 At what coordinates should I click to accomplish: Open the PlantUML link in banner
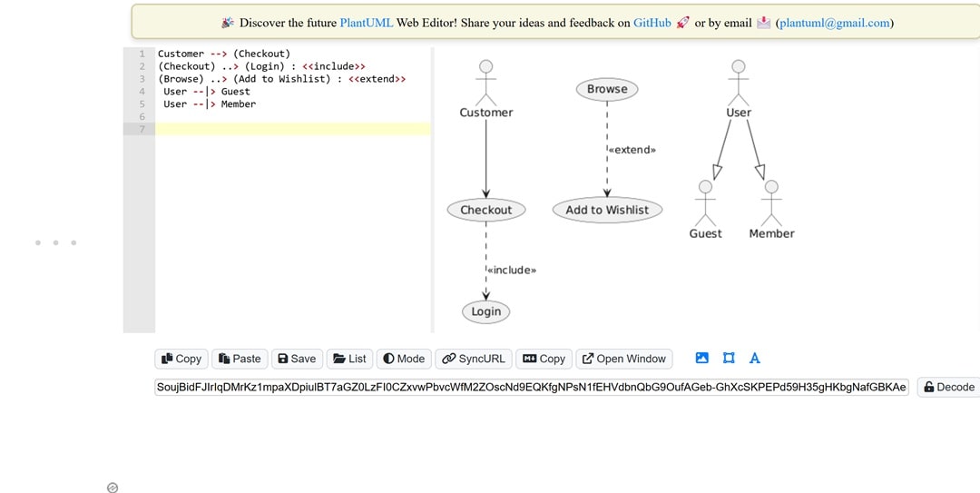[367, 23]
